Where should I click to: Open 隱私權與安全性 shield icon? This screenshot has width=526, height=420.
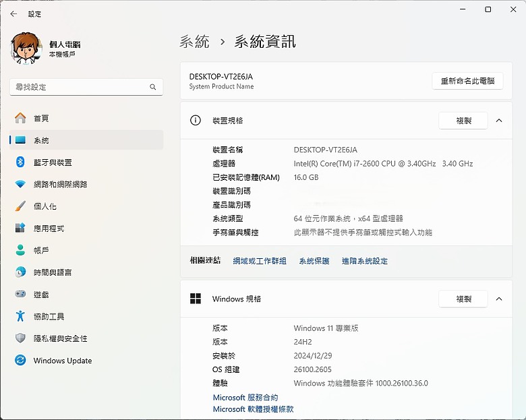pos(20,338)
